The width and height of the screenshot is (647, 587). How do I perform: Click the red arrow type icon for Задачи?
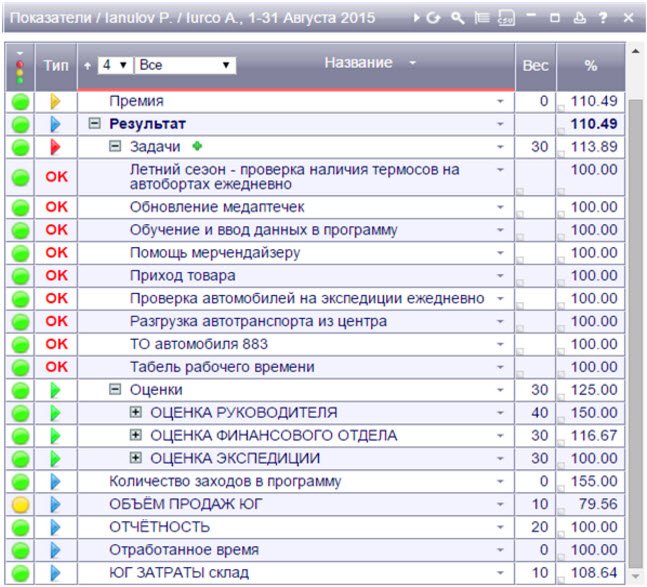pos(55,147)
